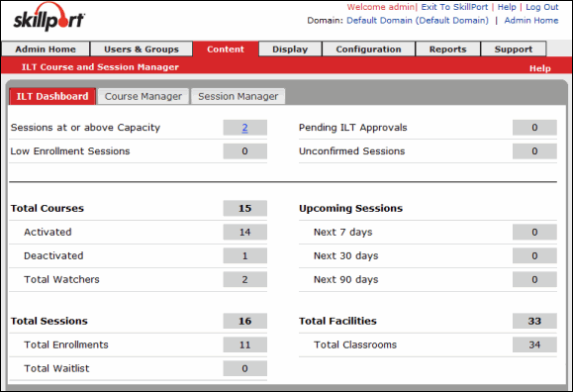Click the Log Out link
This screenshot has width=573, height=392.
pos(542,7)
